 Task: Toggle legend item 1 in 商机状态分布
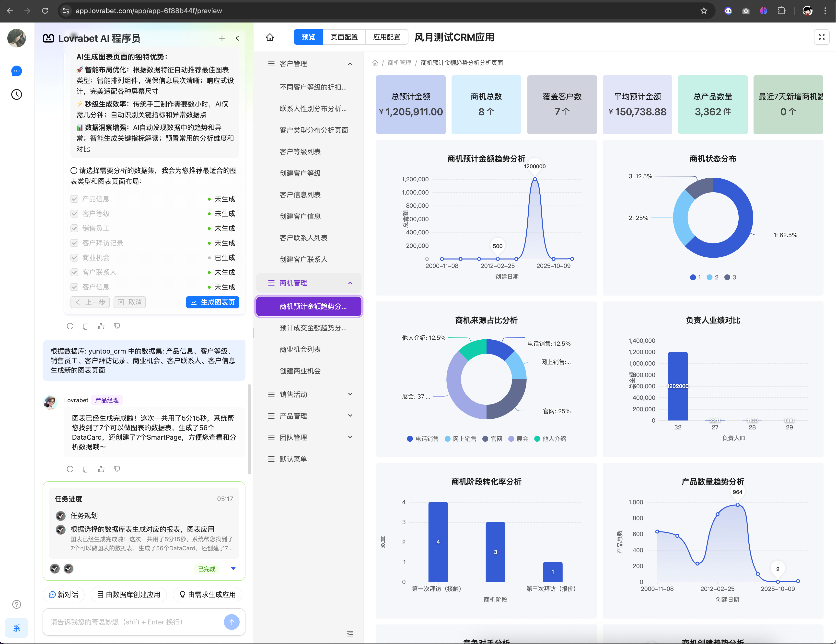(695, 277)
